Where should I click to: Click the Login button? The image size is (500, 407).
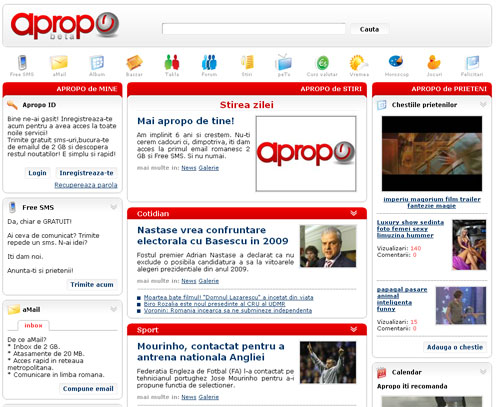coord(37,173)
